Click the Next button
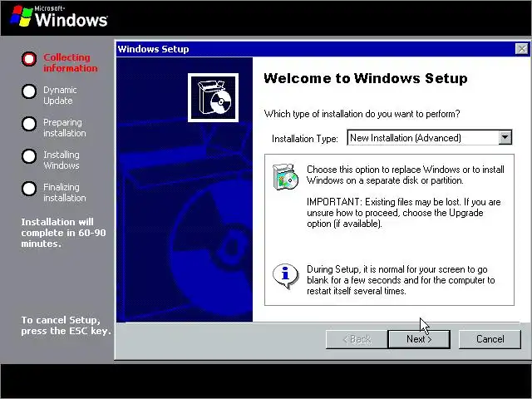Screen dimensions: 532x399 coord(419,339)
